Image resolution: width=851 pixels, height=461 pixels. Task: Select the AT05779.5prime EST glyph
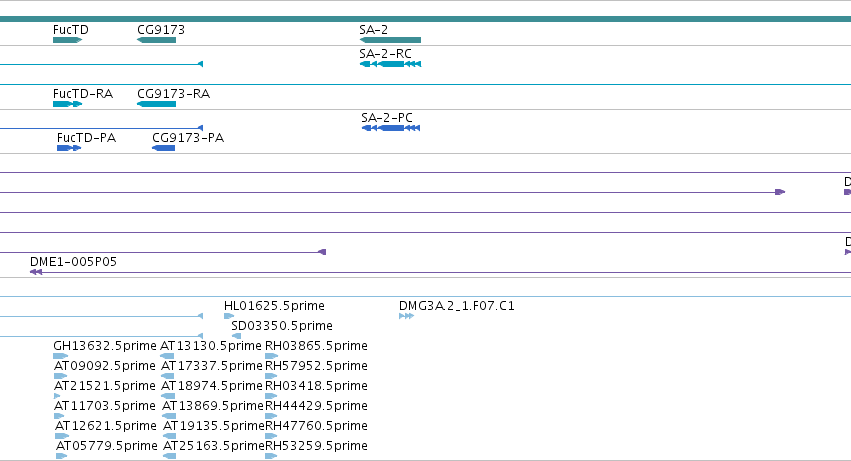click(61, 456)
